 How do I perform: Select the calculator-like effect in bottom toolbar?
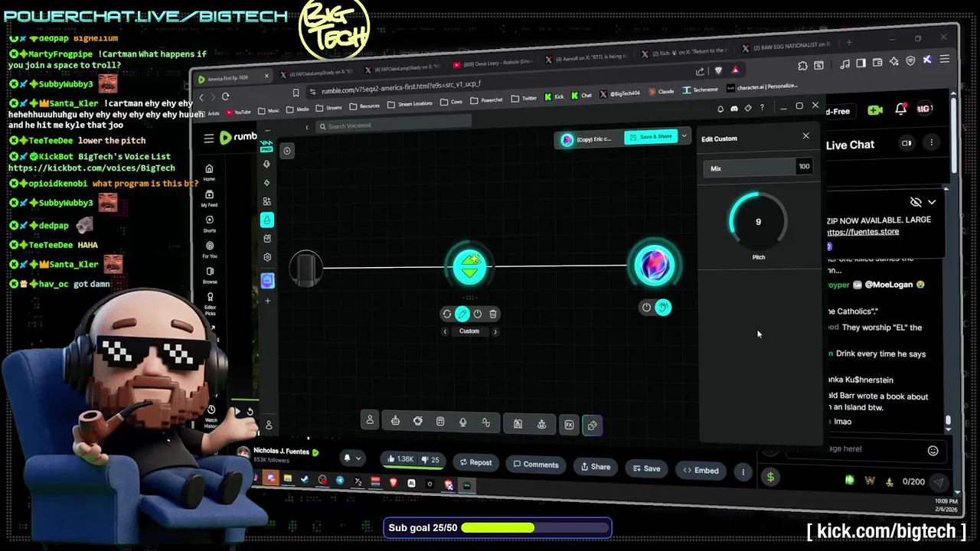(x=440, y=422)
